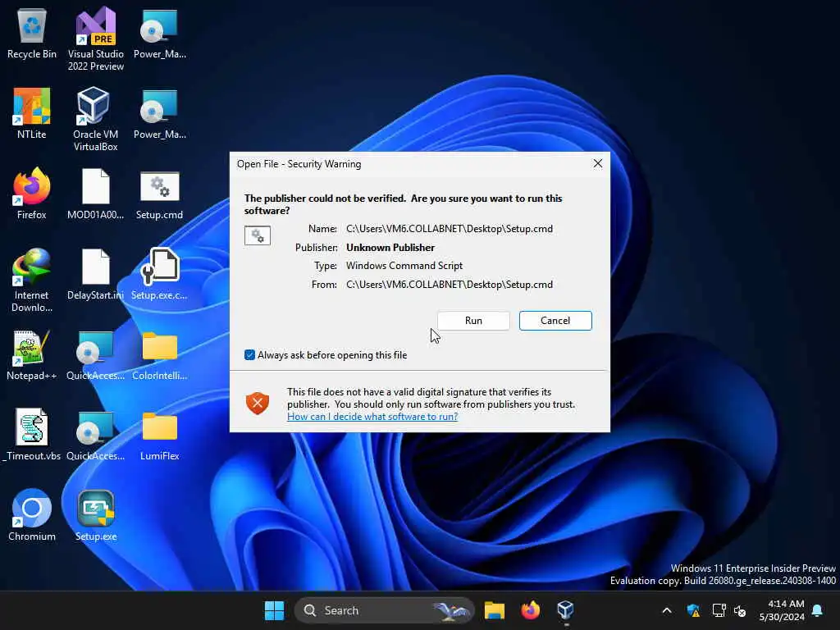
Task: Launch Firefox from the taskbar
Action: tap(530, 610)
